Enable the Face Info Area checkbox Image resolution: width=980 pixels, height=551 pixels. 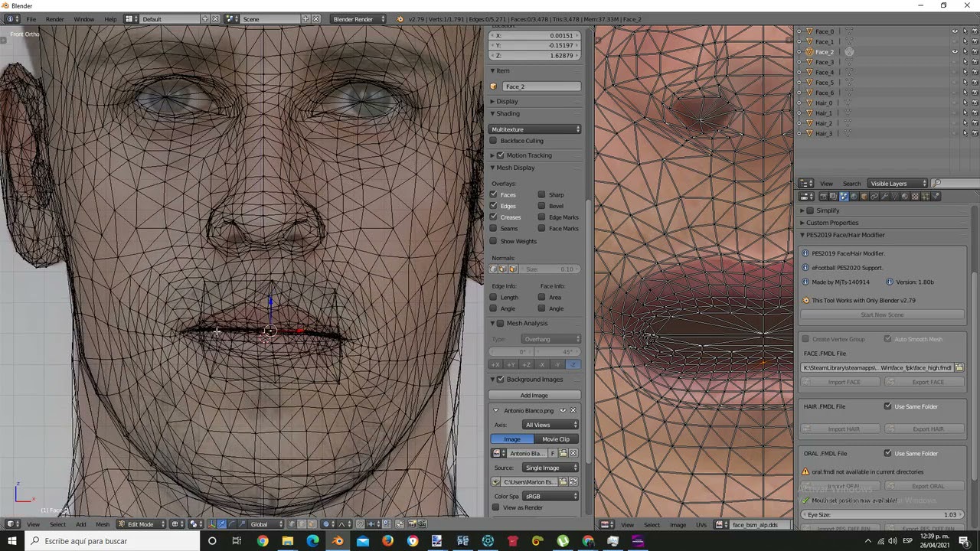coord(542,297)
